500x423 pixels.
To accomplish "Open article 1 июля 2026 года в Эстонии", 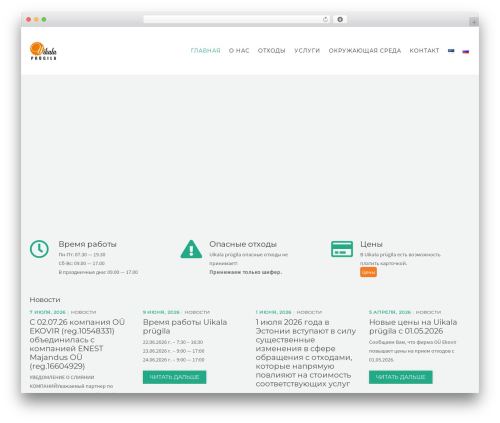I will 306,353.
